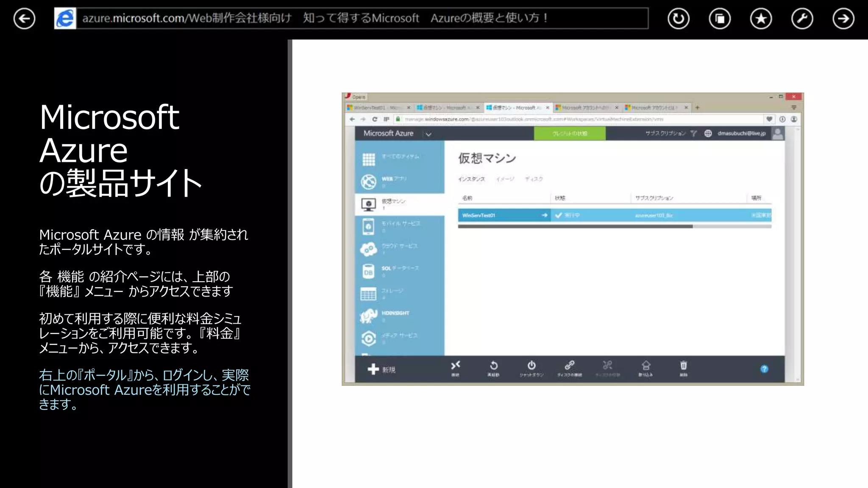Focus the azure.microsoft.com address bar

[x=362, y=18]
